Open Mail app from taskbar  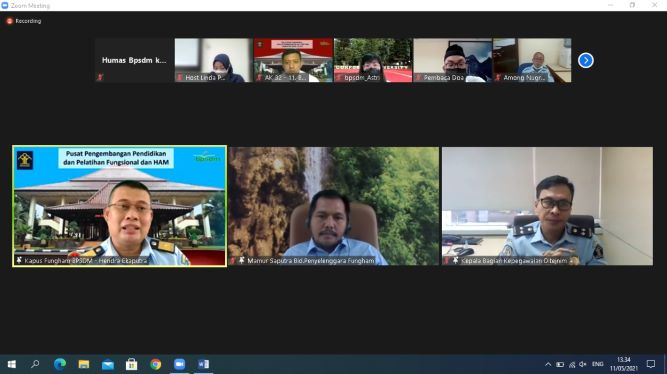[x=108, y=364]
